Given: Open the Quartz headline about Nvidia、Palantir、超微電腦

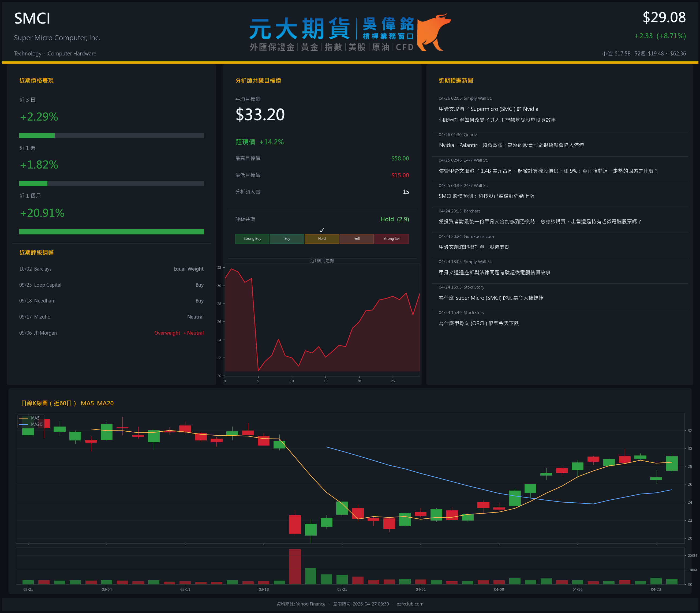Looking at the screenshot, I should (x=511, y=145).
